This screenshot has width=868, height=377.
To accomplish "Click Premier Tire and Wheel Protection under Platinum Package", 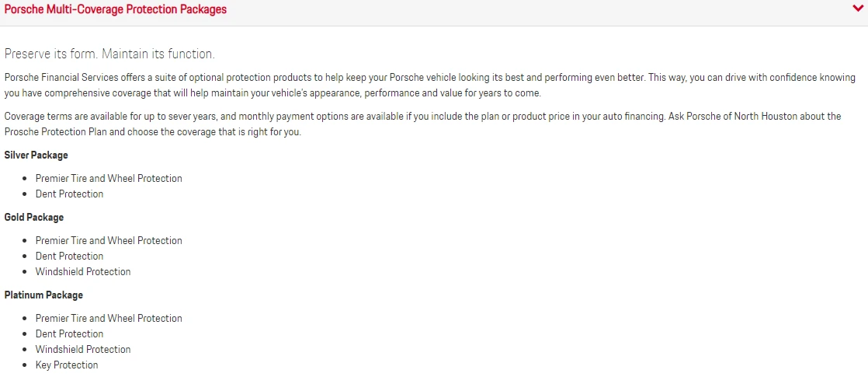I will (x=109, y=318).
